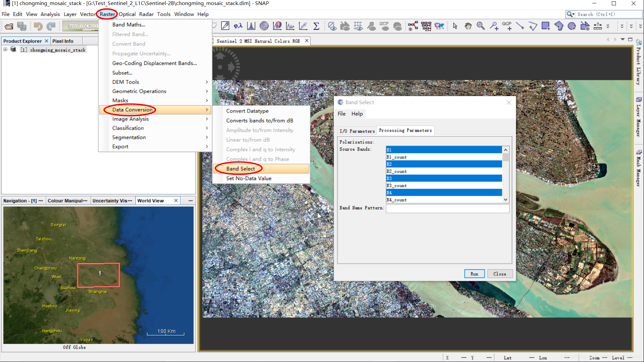644x362 pixels.
Task: Select the Draw Rectangle tool
Action: 546,26
